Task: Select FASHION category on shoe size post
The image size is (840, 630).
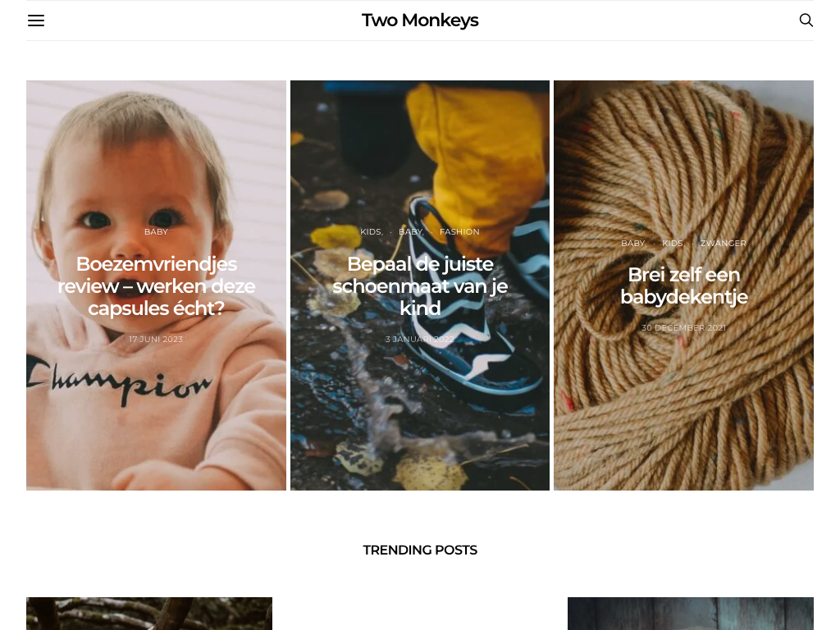Action: click(459, 231)
